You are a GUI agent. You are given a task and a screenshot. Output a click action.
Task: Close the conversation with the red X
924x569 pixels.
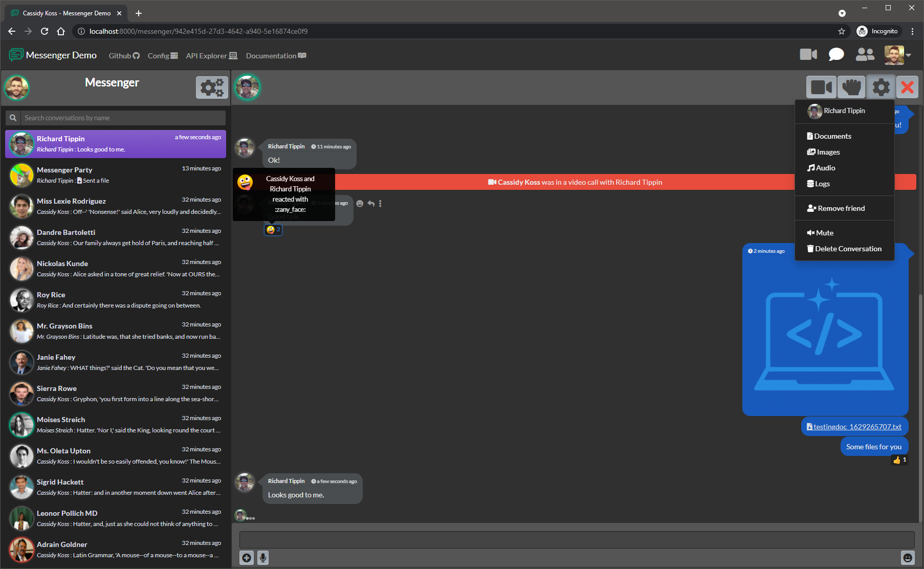click(907, 87)
